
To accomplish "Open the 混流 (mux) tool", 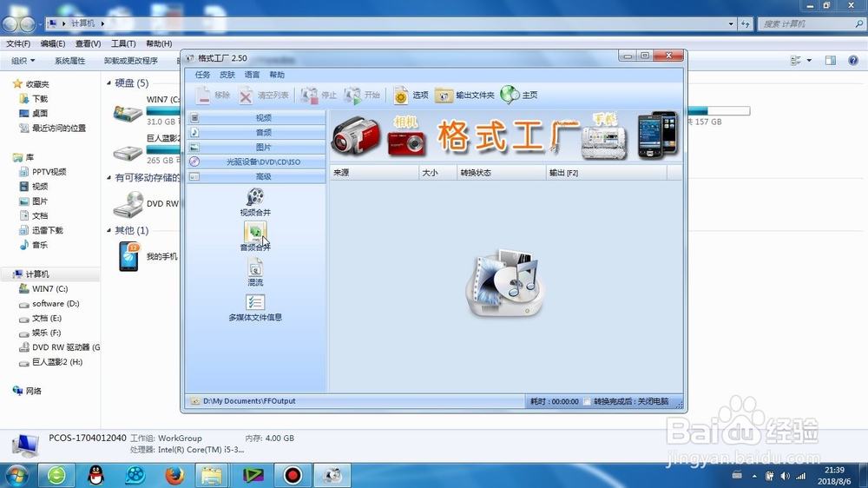I will 255,272.
